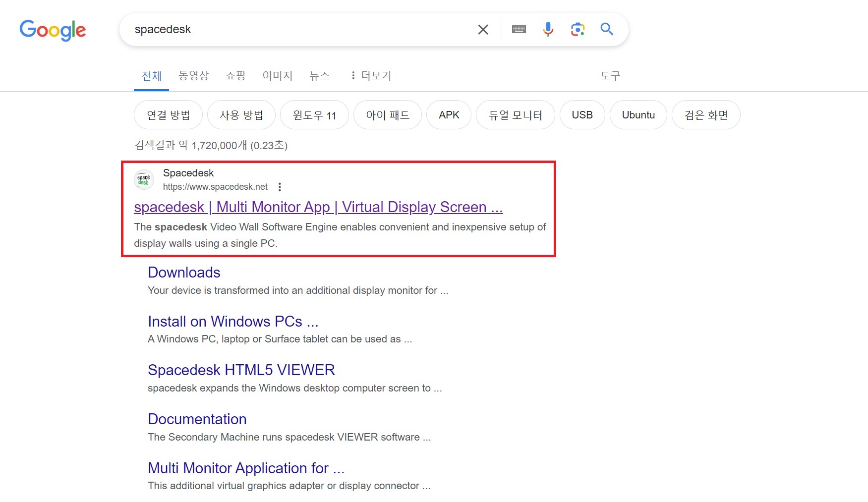Open Google Lens image search icon

click(577, 29)
